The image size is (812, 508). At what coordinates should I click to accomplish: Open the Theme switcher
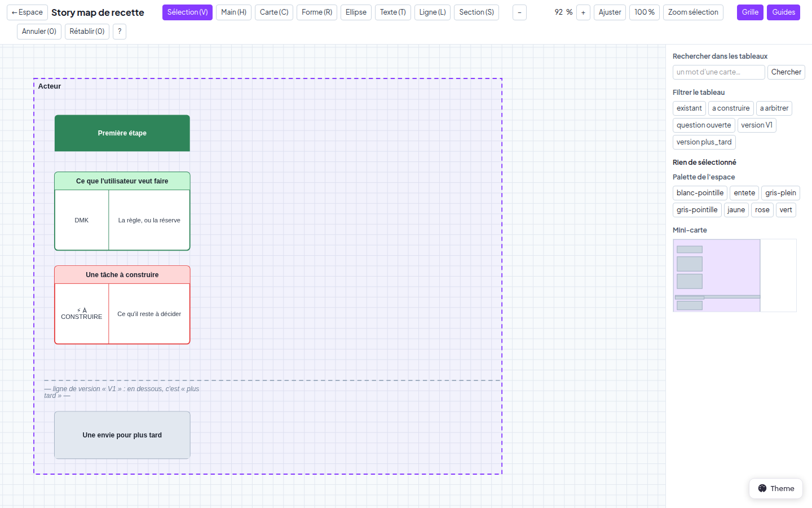[x=776, y=489]
